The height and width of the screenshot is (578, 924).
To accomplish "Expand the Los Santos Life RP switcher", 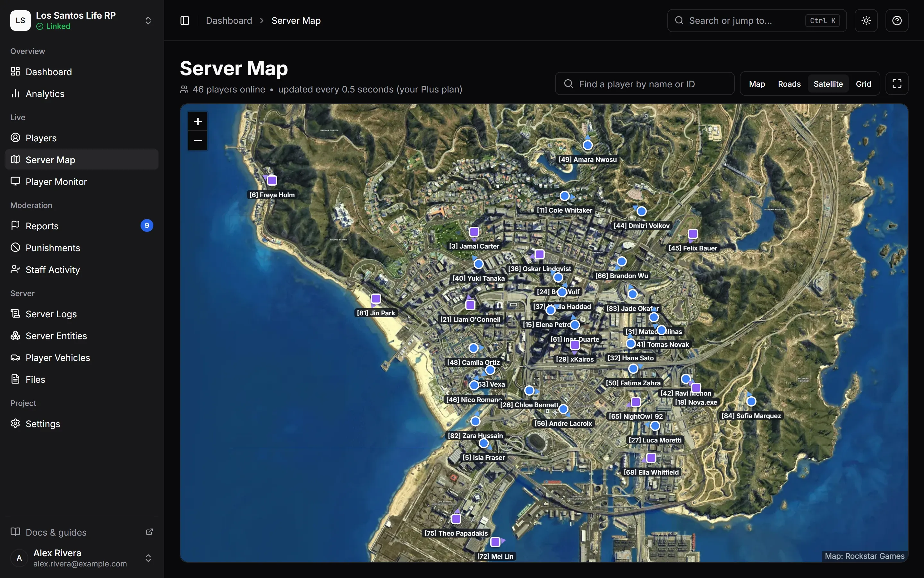I will tap(148, 21).
